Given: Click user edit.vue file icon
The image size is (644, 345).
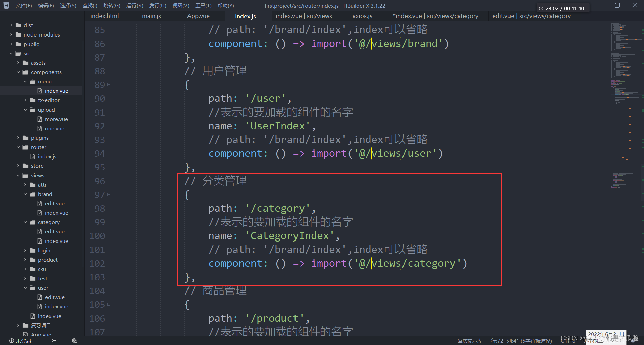Looking at the screenshot, I should [x=40, y=297].
